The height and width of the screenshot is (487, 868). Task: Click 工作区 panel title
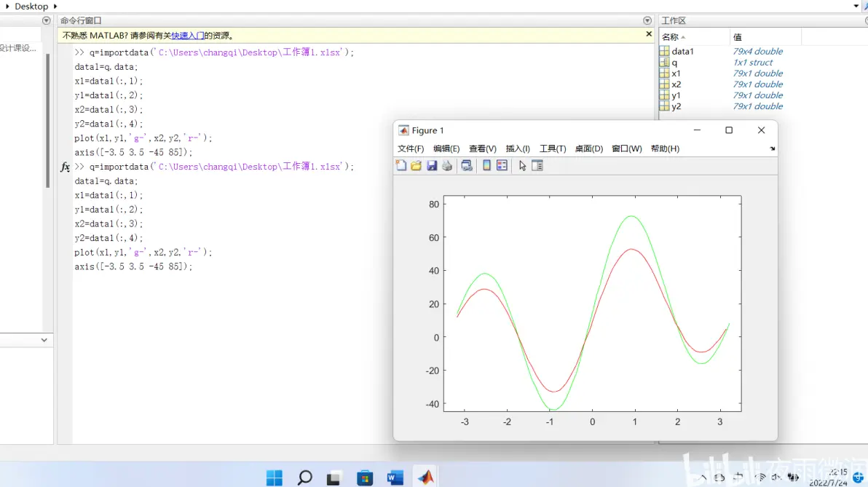point(674,20)
